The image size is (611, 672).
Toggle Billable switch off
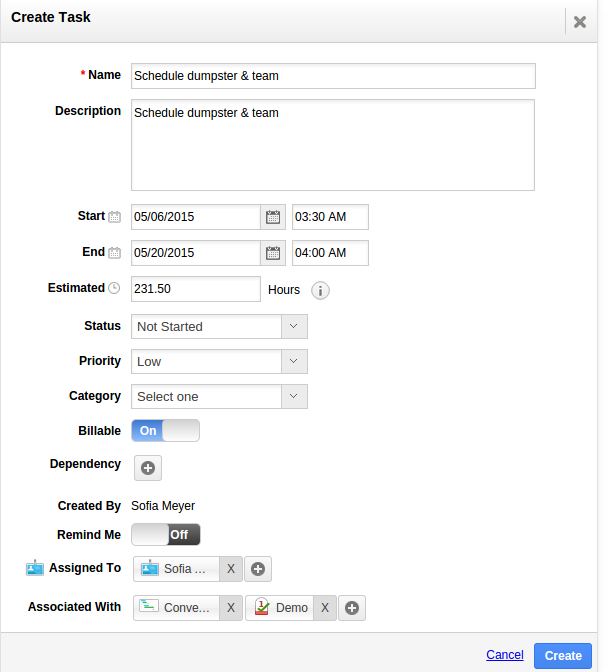pyautogui.click(x=165, y=430)
